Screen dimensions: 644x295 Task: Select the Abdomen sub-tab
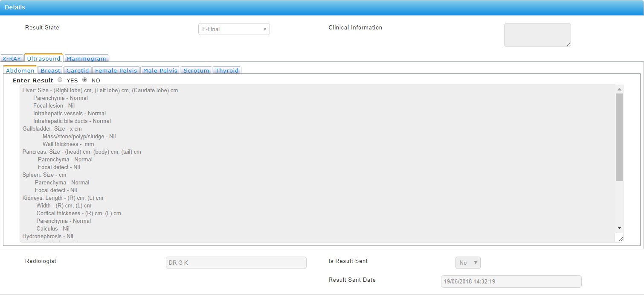[x=20, y=70]
